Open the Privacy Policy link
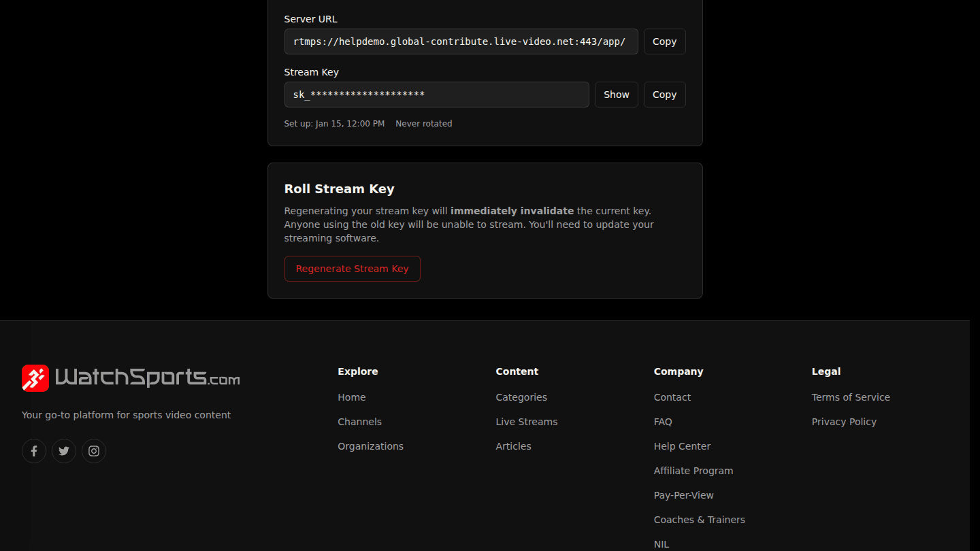The width and height of the screenshot is (980, 551). click(x=844, y=422)
